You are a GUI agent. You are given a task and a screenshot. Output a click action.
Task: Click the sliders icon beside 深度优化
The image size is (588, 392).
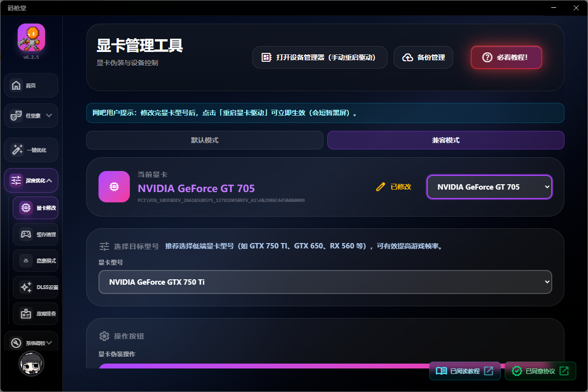(17, 180)
